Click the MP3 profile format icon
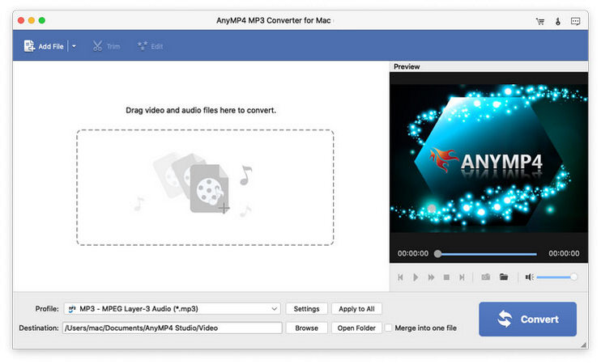The image size is (601, 364). coord(71,309)
